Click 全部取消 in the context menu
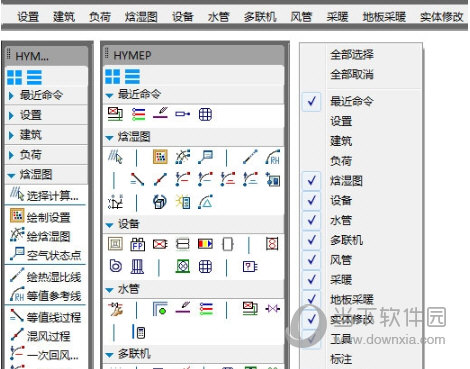This screenshot has height=369, width=470. (x=352, y=74)
